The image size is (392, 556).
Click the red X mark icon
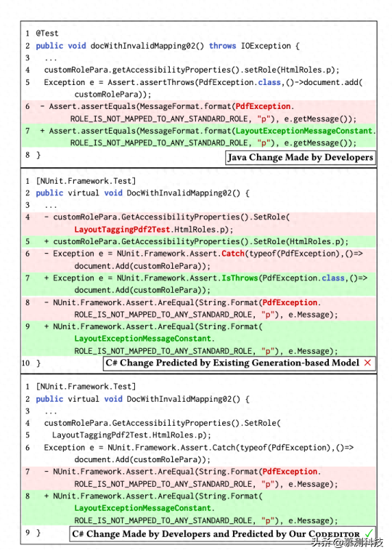click(367, 363)
